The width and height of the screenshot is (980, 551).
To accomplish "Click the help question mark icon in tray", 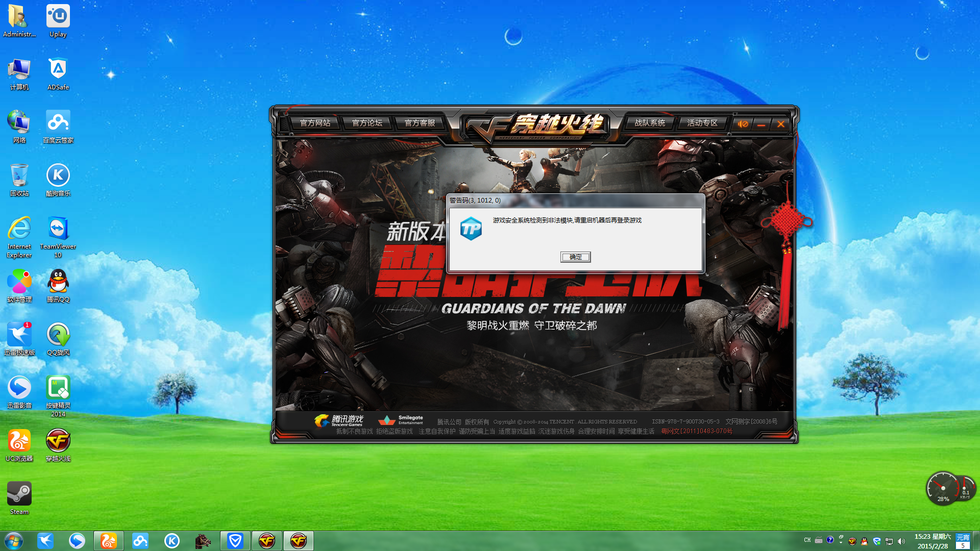I will coord(830,540).
